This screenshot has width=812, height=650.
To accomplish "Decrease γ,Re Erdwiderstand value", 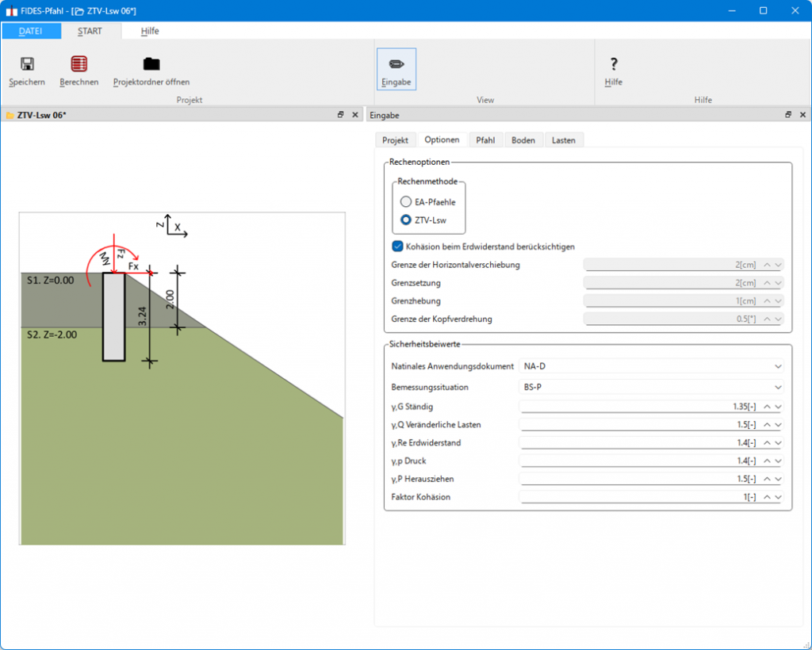I will [x=778, y=443].
